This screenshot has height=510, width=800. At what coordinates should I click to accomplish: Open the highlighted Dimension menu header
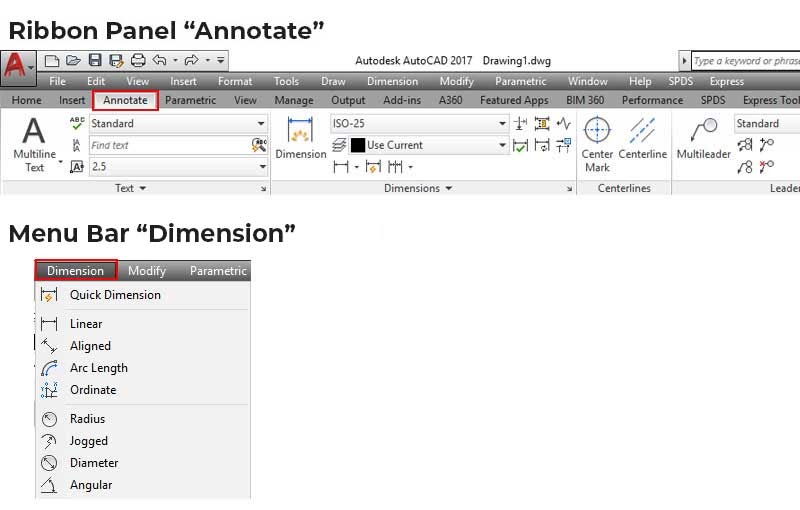pyautogui.click(x=76, y=270)
